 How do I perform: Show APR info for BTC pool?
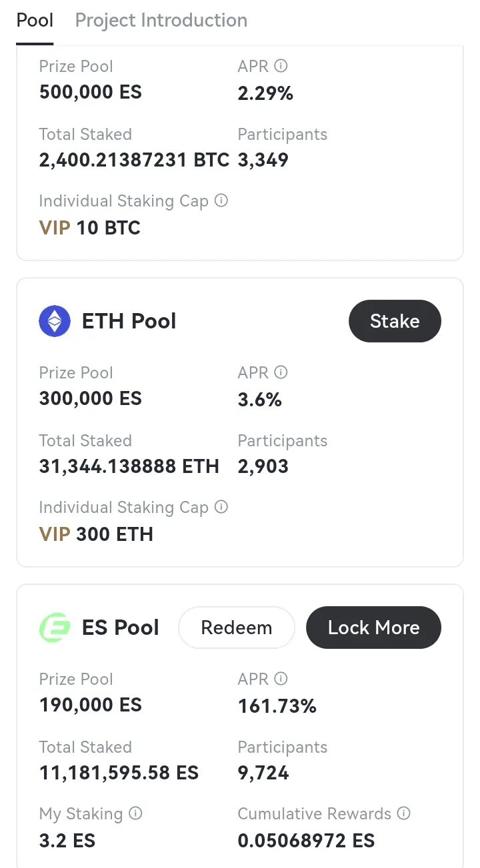coord(281,66)
